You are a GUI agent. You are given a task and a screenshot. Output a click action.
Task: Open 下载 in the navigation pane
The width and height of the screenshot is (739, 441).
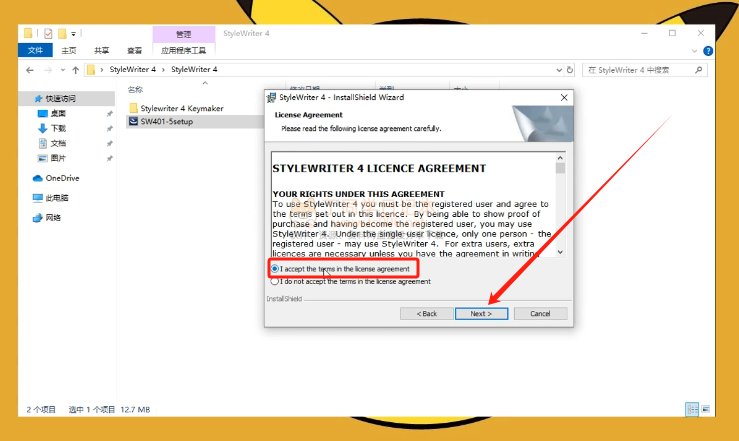tap(58, 128)
